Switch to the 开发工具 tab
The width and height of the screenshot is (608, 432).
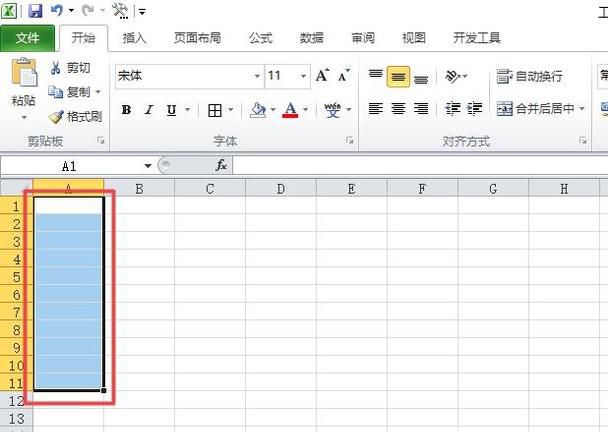(x=477, y=38)
